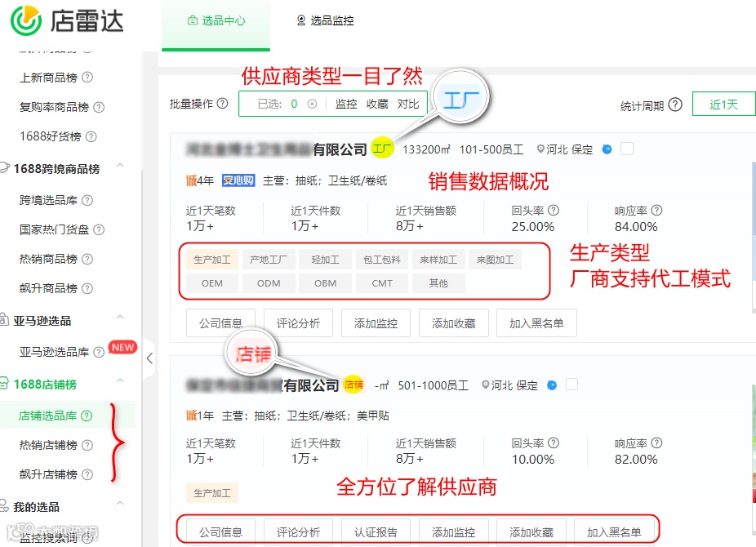
Task: Click 添加监控 for the factory company
Action: click(x=376, y=323)
